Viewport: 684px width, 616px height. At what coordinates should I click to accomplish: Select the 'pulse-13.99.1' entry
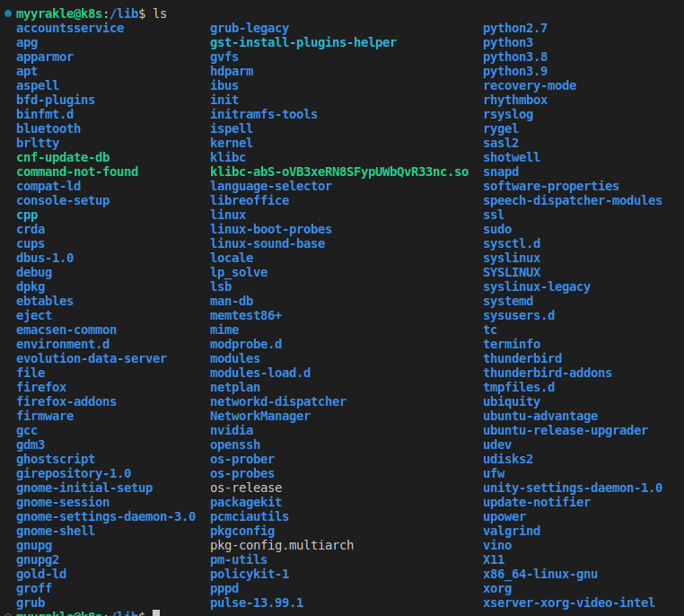pyautogui.click(x=257, y=603)
